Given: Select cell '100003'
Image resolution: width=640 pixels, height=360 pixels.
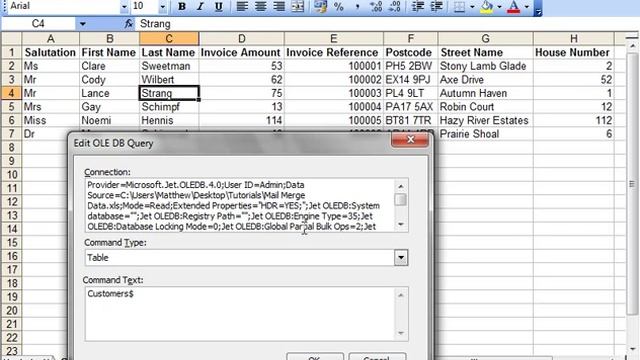Looking at the screenshot, I should (333, 93).
